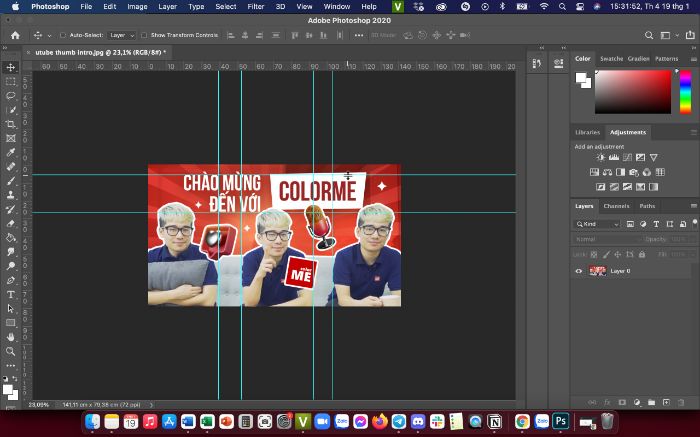
Task: Open more align options (three dots)
Action: [x=359, y=35]
